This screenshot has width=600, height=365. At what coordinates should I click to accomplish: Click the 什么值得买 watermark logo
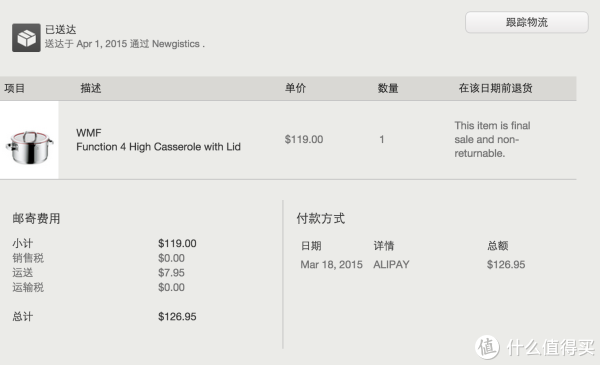535,347
